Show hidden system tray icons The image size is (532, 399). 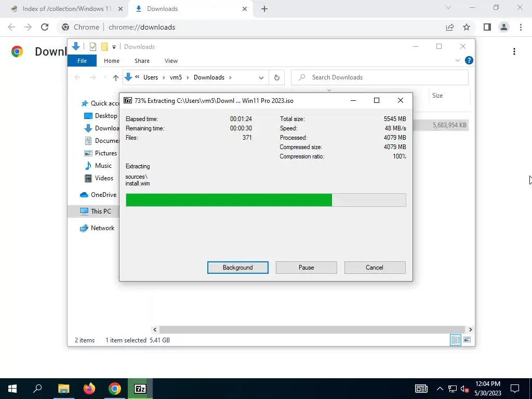(x=440, y=389)
